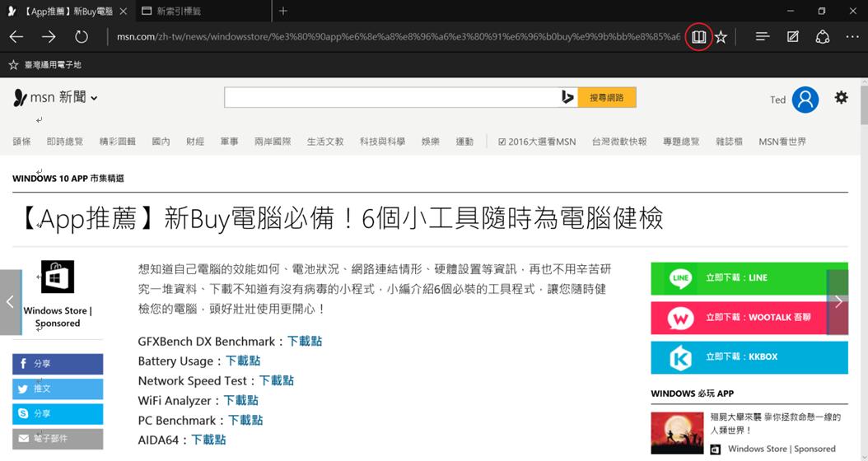The width and height of the screenshot is (868, 461).
Task: Open PC Benchmark 下載點 link
Action: (245, 421)
